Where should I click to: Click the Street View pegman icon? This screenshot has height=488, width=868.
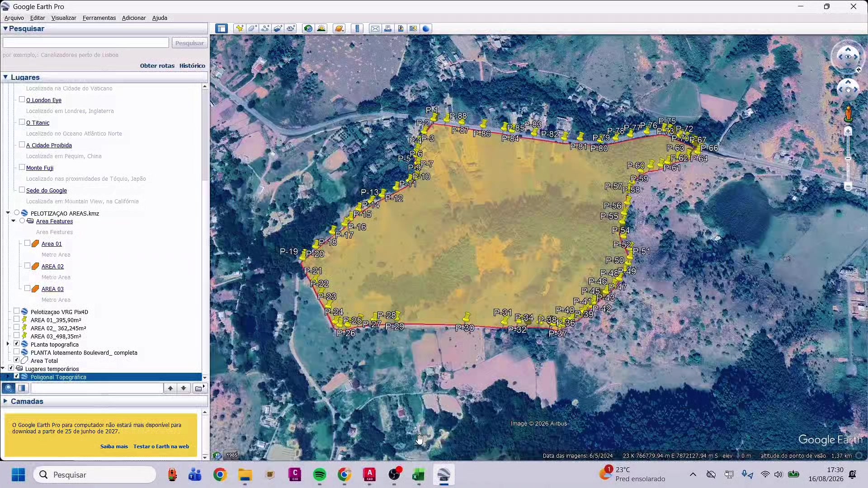[x=849, y=114]
